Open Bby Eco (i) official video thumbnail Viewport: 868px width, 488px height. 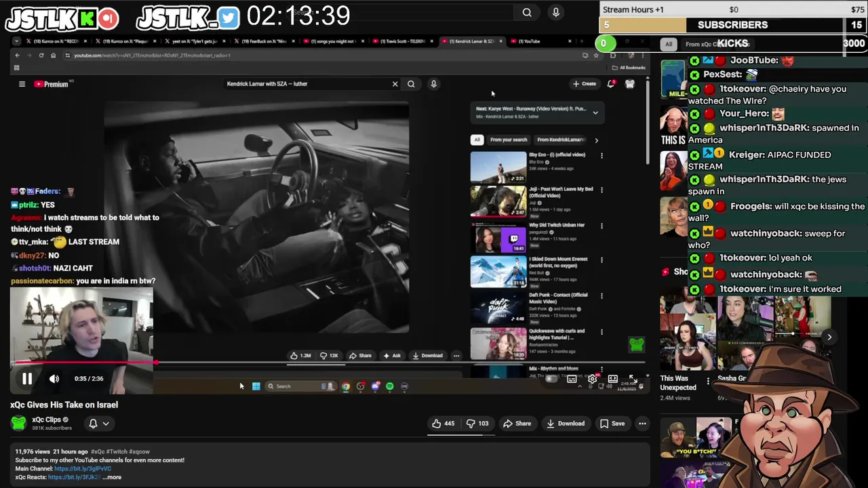point(498,167)
